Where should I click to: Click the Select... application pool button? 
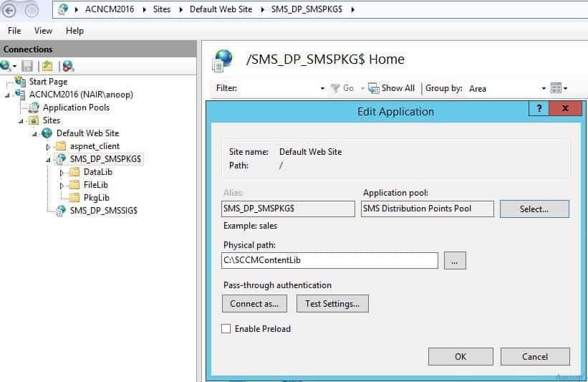[534, 209]
